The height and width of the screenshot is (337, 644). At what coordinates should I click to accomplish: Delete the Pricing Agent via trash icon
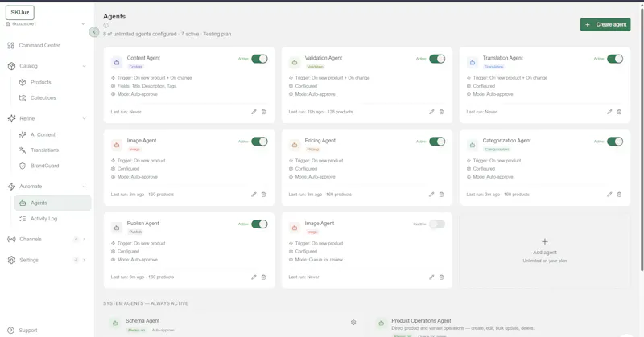(441, 194)
